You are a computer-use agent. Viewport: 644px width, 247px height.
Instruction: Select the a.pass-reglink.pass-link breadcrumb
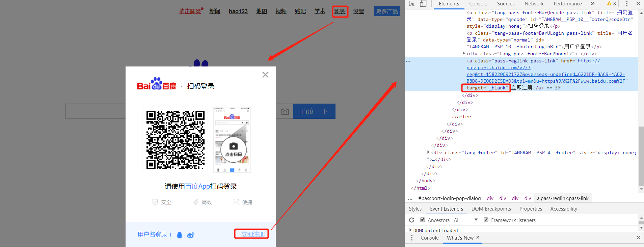click(563, 198)
